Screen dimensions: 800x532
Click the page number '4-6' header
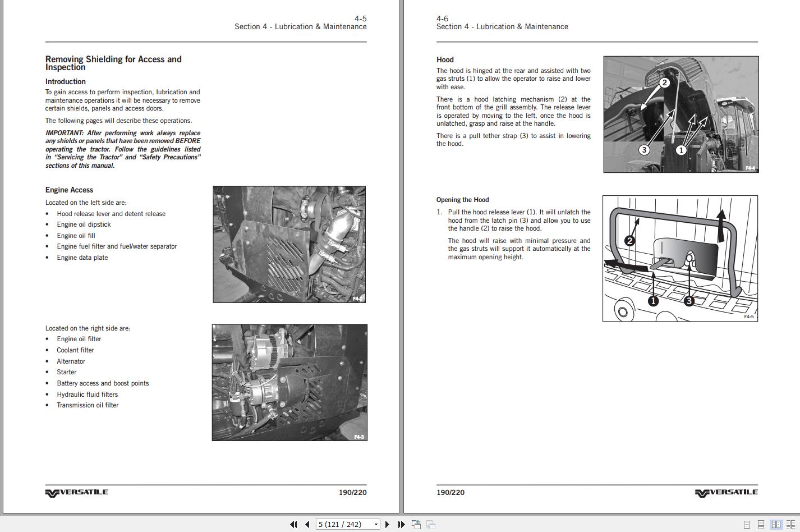click(443, 19)
